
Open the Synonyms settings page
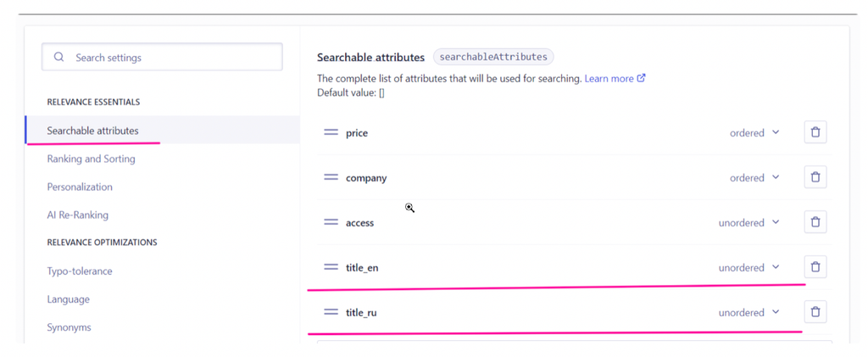[x=69, y=327]
